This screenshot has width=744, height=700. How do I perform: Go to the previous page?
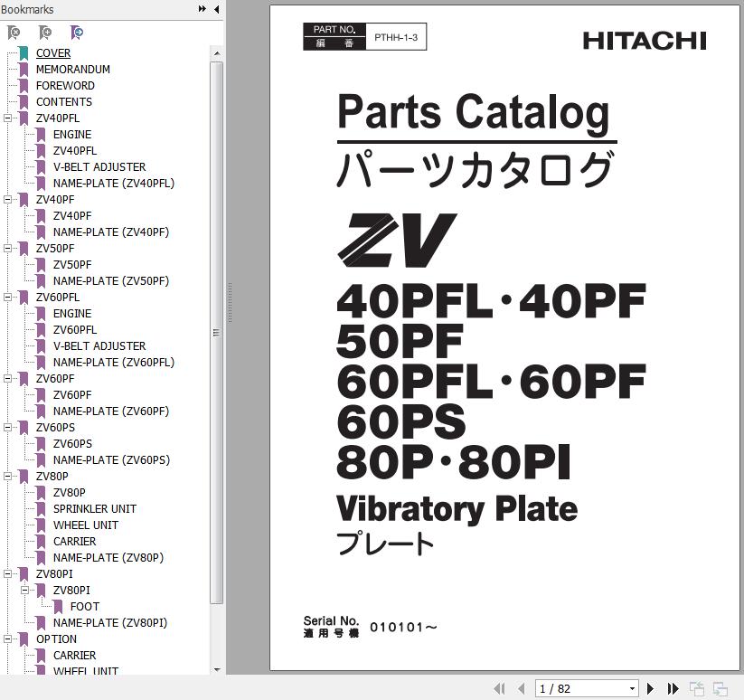point(522,688)
